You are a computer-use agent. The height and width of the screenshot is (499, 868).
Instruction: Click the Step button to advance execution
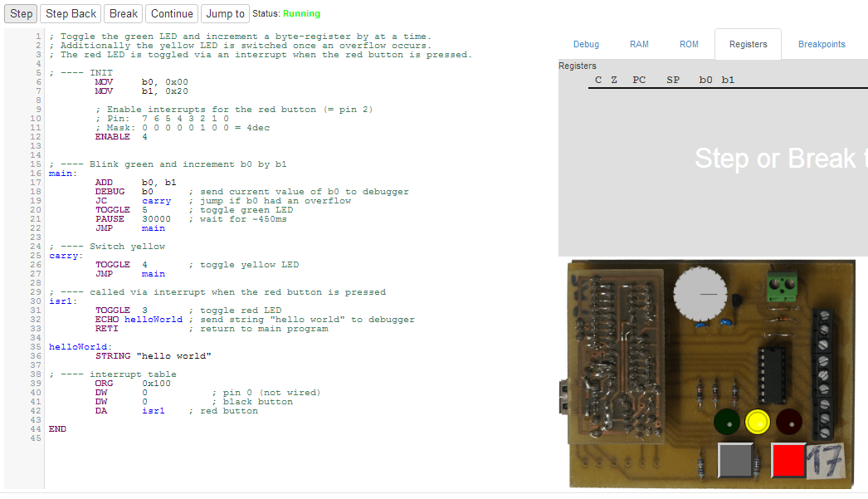point(20,13)
